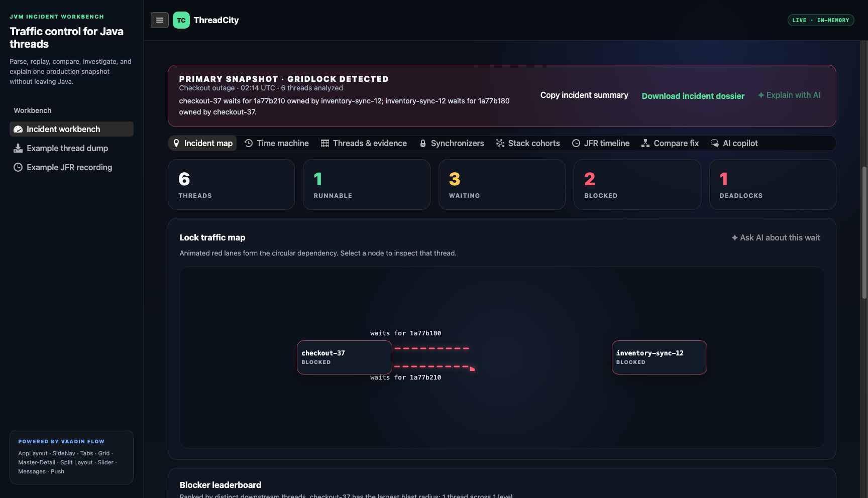Click the Example thread dump download icon
Viewport: 868px width, 498px height.
(18, 148)
